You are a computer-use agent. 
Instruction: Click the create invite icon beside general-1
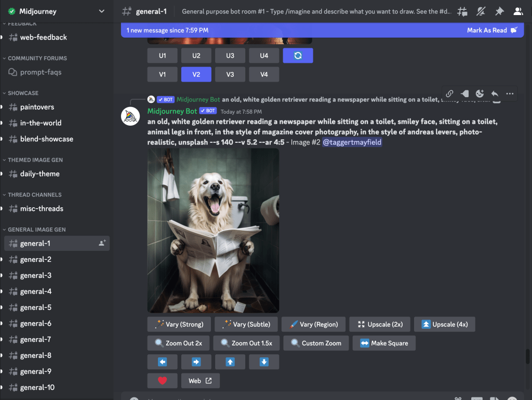click(x=102, y=243)
